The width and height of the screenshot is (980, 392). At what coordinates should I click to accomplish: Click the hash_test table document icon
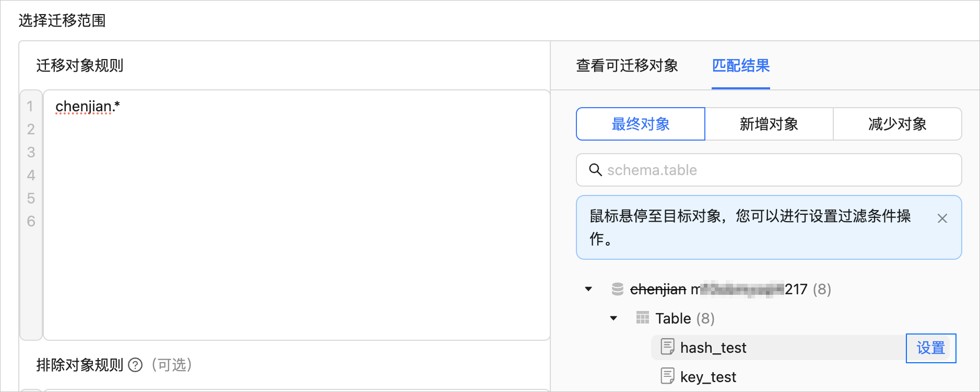pos(668,347)
